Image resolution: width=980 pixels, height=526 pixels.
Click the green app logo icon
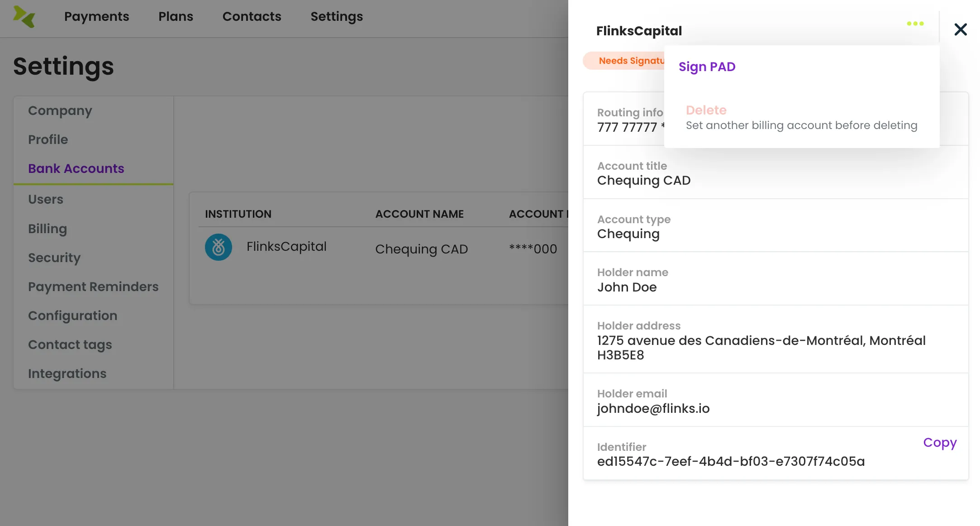tap(24, 17)
